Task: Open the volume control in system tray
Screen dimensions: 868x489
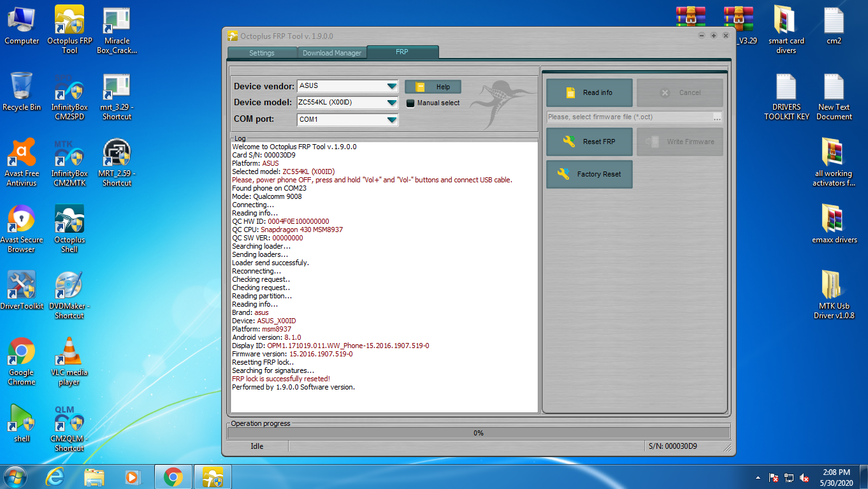Action: (x=805, y=478)
